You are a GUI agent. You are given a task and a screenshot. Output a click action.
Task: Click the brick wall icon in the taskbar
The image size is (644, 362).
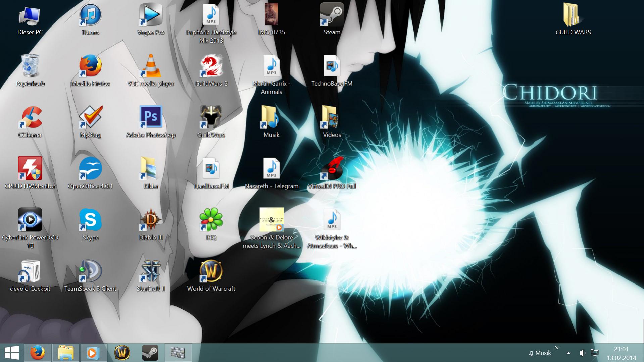pos(179,353)
